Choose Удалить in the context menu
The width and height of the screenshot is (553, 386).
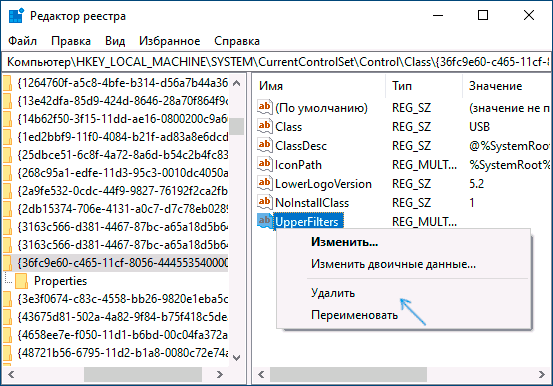(403, 293)
